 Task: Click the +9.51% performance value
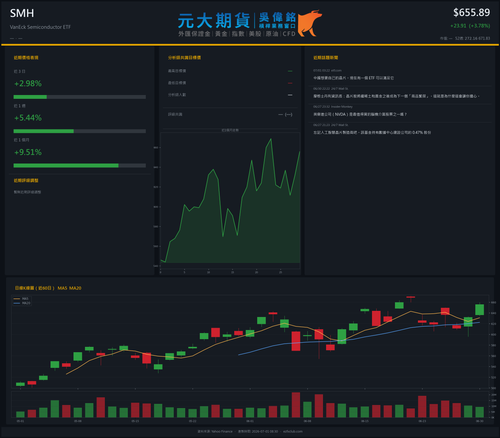[28, 152]
